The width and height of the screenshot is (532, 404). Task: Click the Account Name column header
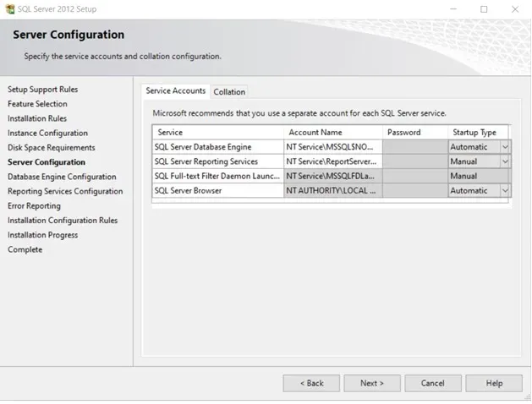(333, 132)
